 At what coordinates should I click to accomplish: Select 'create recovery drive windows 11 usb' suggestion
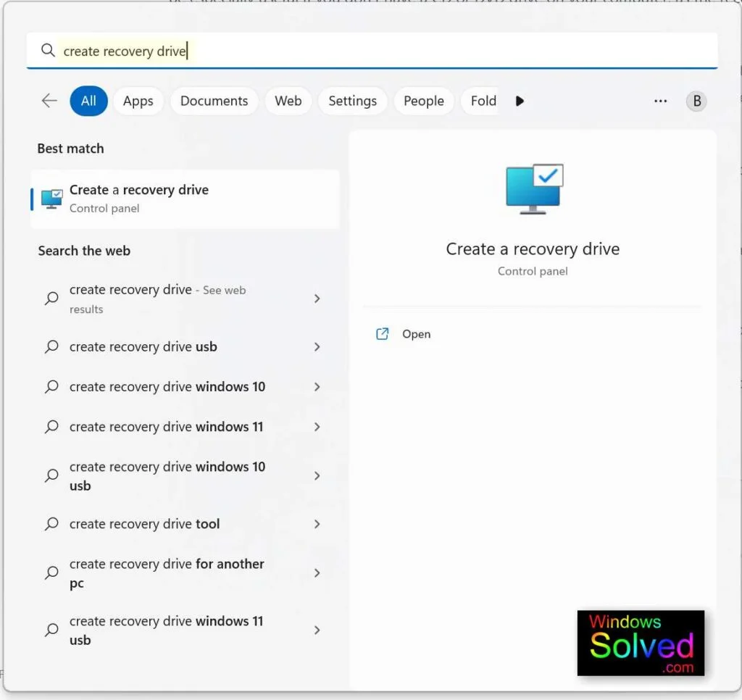coord(185,630)
